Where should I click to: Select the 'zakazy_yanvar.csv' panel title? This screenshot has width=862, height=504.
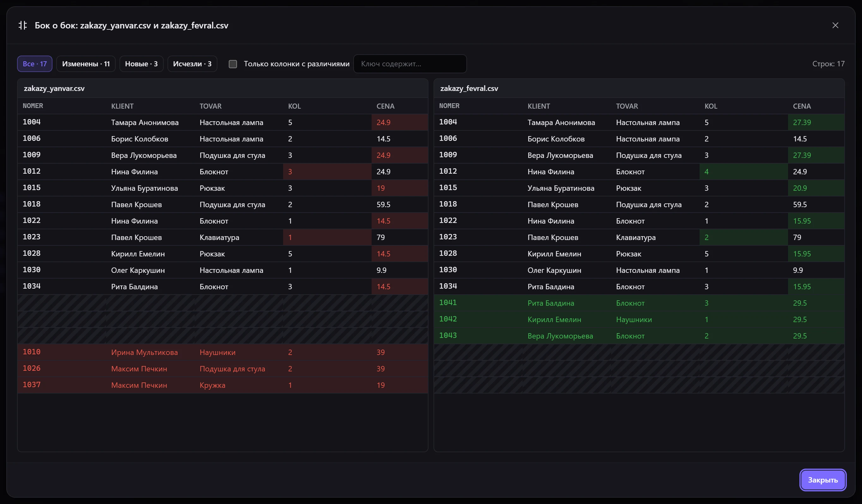point(54,88)
